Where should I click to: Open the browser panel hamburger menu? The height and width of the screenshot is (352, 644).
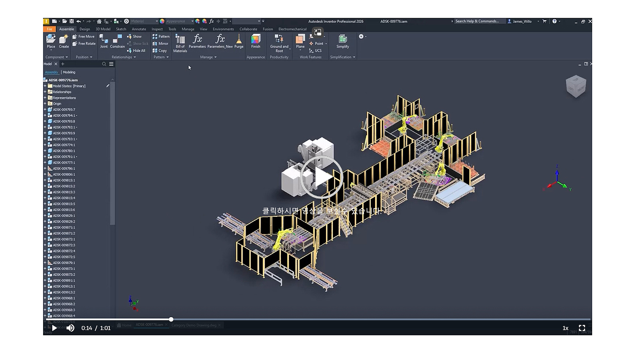111,64
